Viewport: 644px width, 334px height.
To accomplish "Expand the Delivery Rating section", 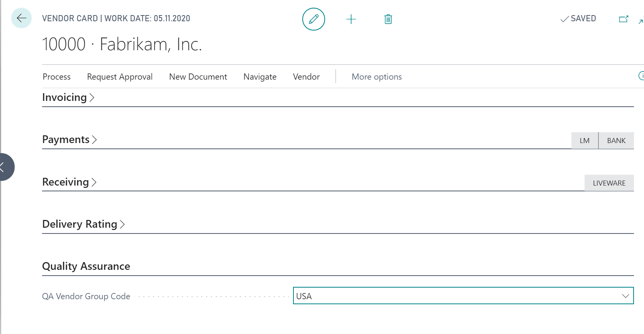I will (83, 224).
